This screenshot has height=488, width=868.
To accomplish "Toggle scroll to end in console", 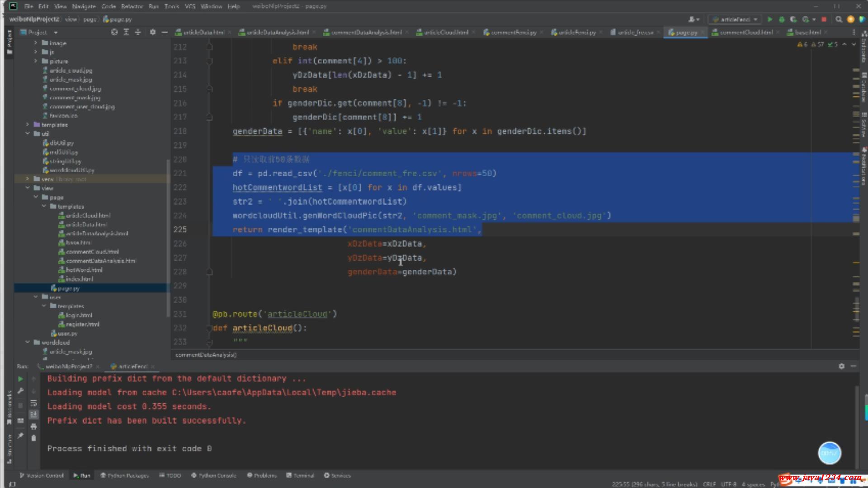I will [33, 414].
